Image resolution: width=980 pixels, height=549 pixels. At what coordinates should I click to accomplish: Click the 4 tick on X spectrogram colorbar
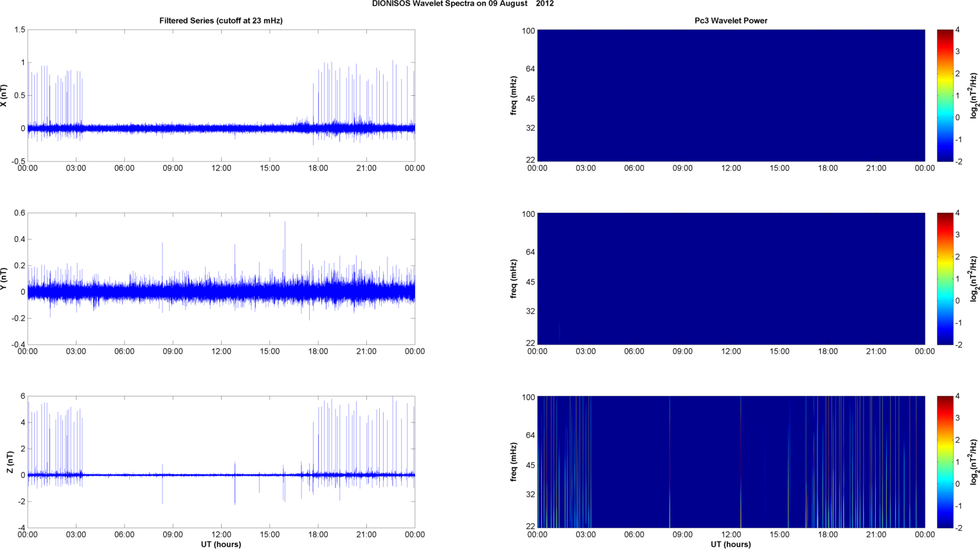click(x=958, y=30)
